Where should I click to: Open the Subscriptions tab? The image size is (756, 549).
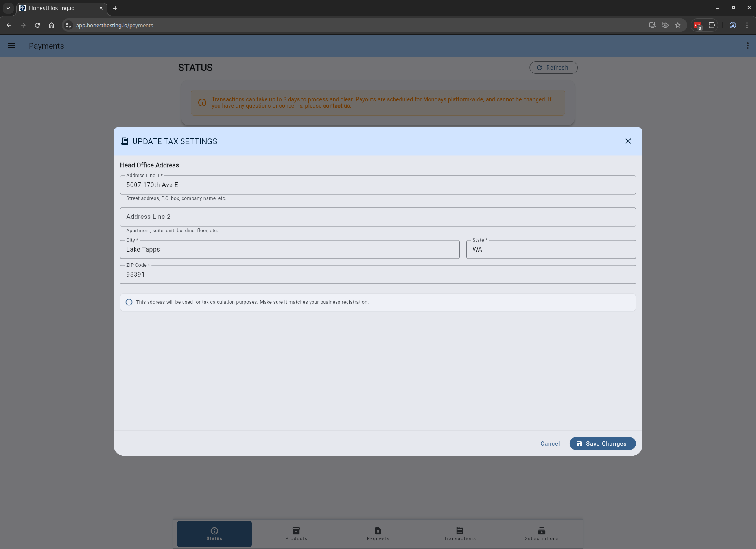(x=541, y=534)
